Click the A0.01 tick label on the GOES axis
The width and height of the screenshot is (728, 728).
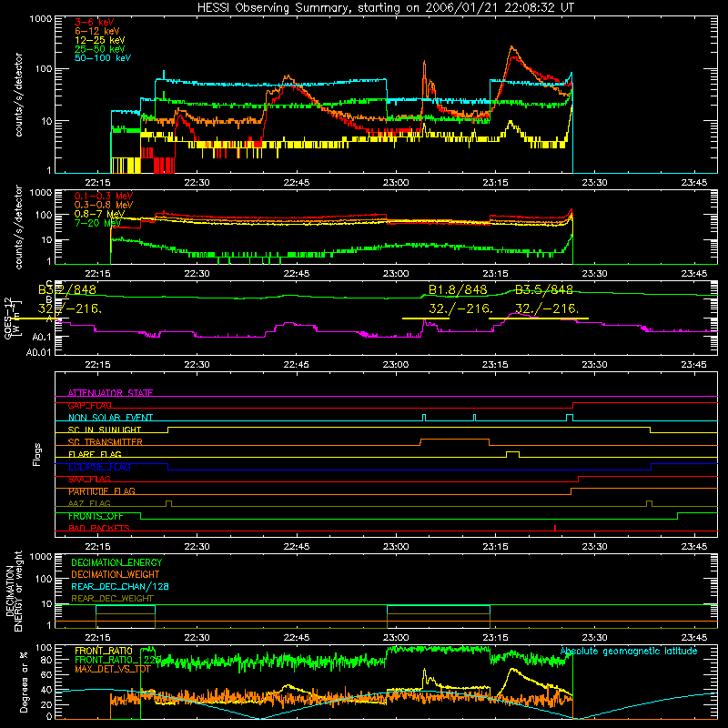point(38,353)
